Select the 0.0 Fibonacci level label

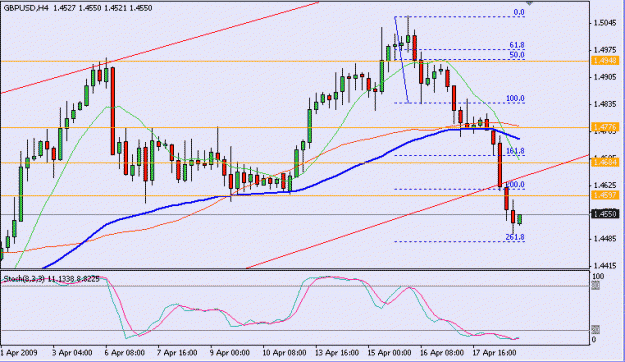click(519, 13)
